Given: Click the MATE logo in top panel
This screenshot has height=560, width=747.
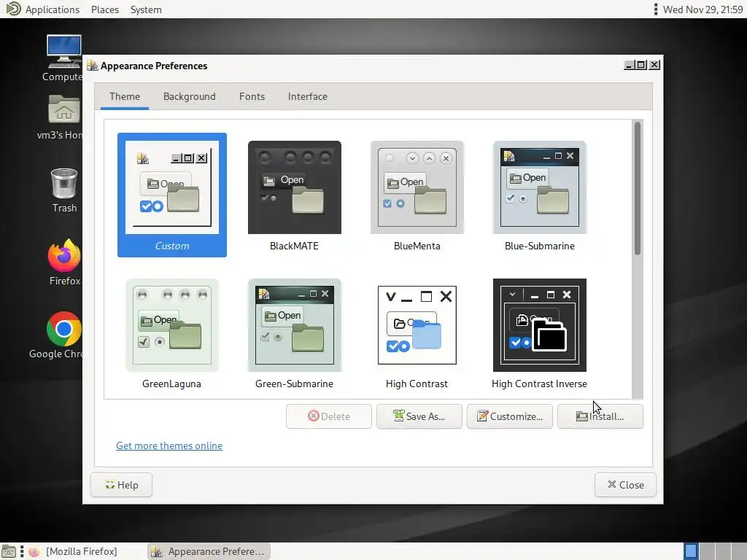Looking at the screenshot, I should point(13,9).
